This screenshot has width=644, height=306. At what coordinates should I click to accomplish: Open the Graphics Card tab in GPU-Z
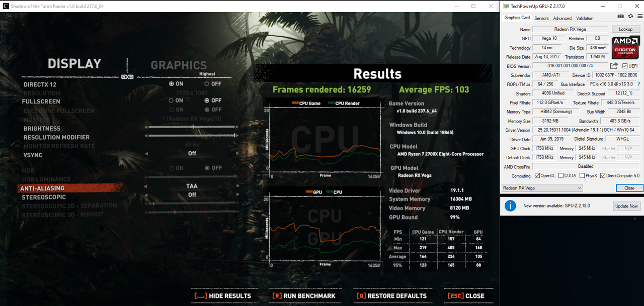tap(517, 18)
